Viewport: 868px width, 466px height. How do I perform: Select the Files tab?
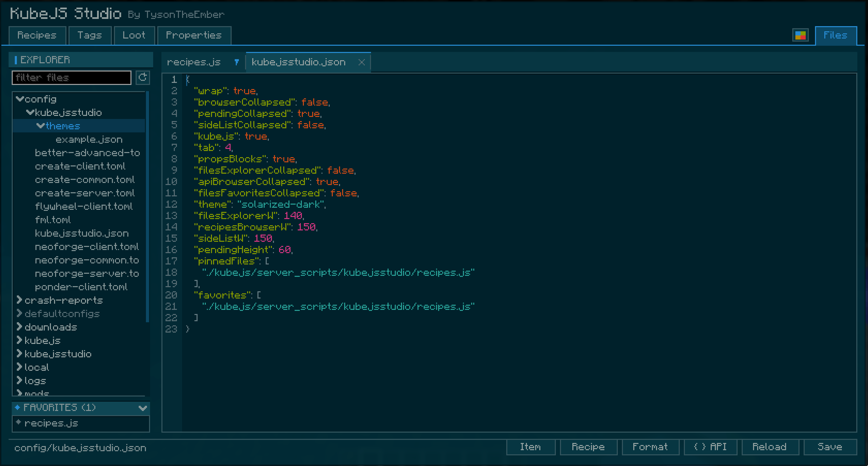pos(836,35)
